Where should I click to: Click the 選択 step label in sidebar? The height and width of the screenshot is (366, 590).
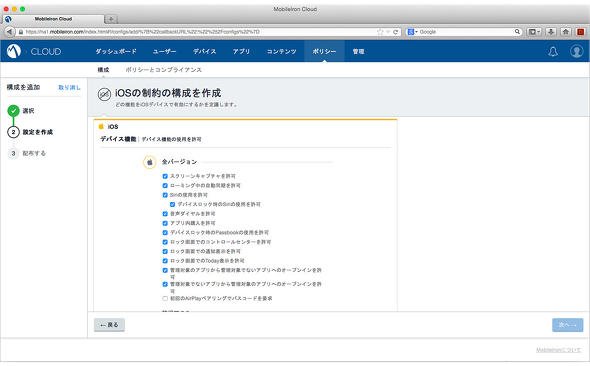pyautogui.click(x=28, y=111)
